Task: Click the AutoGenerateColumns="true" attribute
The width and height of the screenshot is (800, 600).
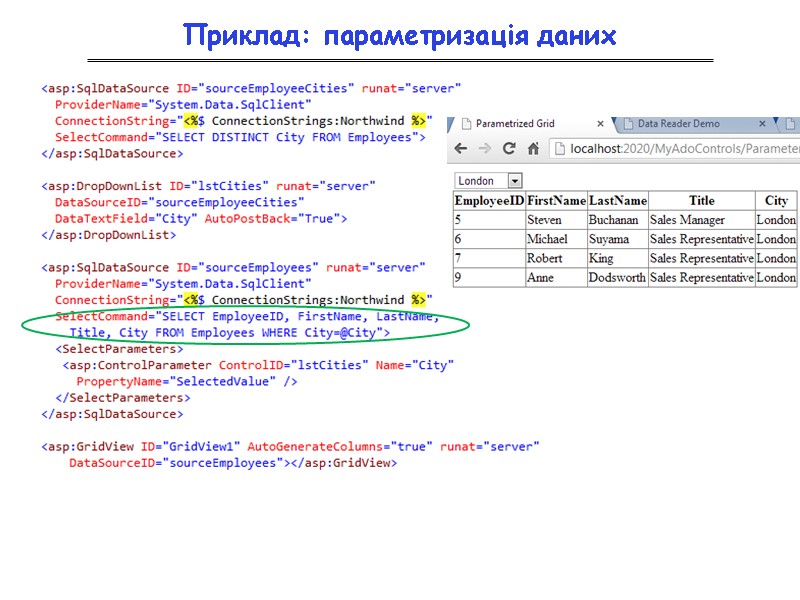Action: coord(340,447)
